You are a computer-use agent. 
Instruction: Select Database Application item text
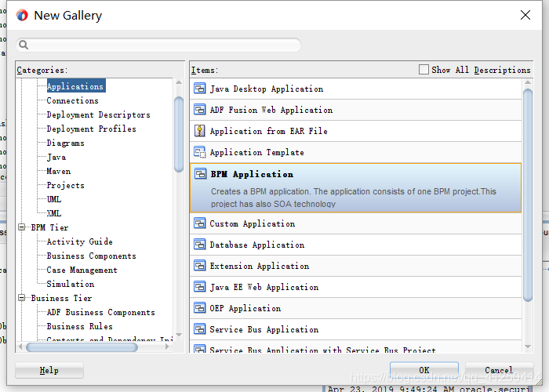click(x=257, y=245)
